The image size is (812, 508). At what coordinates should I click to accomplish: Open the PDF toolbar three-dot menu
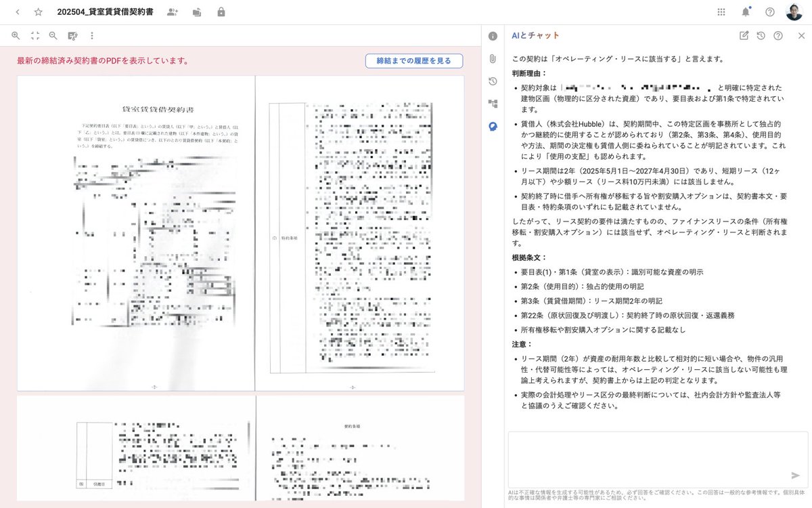(x=91, y=35)
